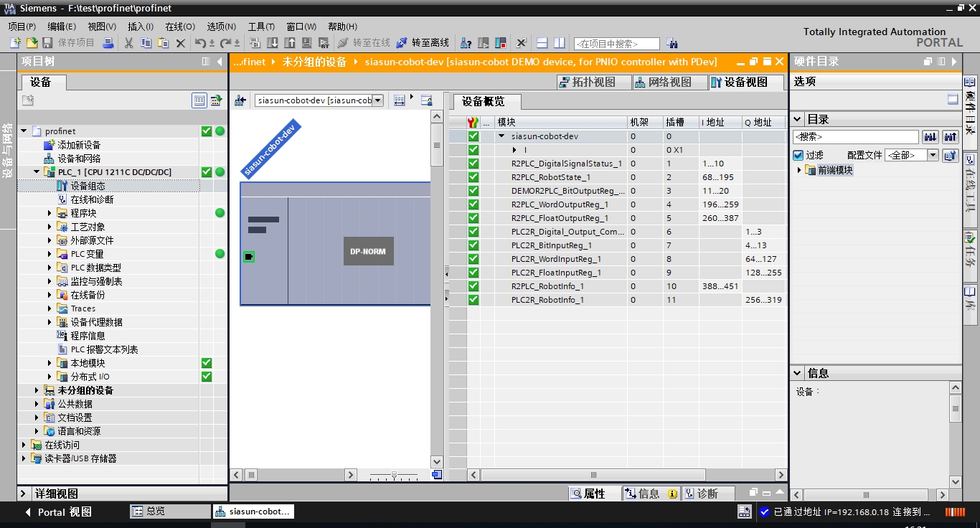Viewport: 980px width, 528px height.
Task: Click the 保存项目 save project button
Action: [68, 43]
